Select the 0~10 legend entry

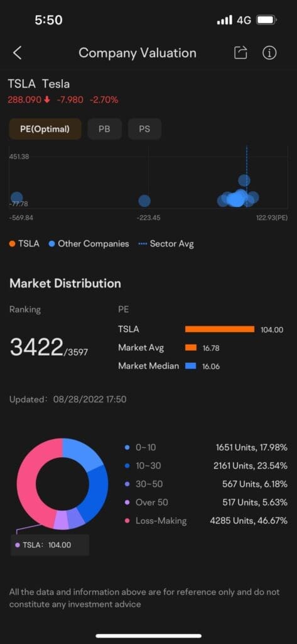point(141,448)
